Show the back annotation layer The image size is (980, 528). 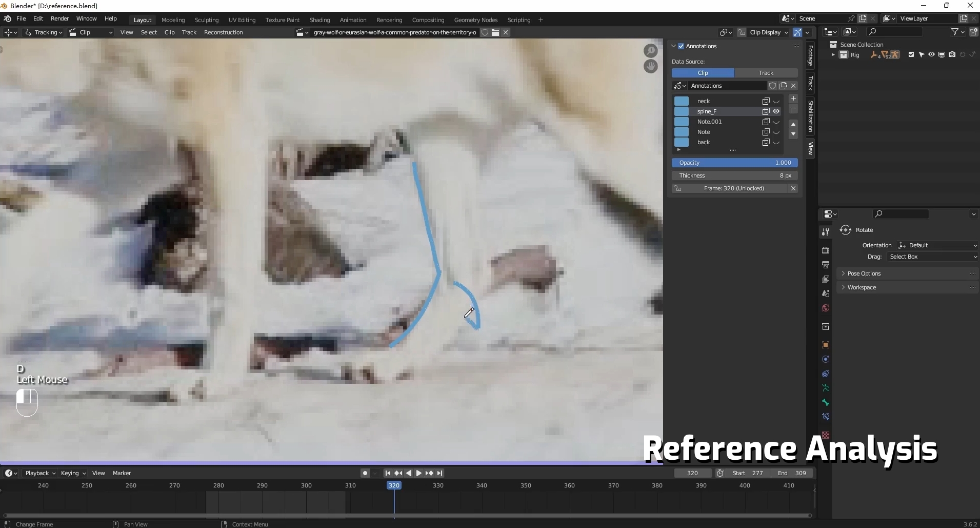pos(776,142)
